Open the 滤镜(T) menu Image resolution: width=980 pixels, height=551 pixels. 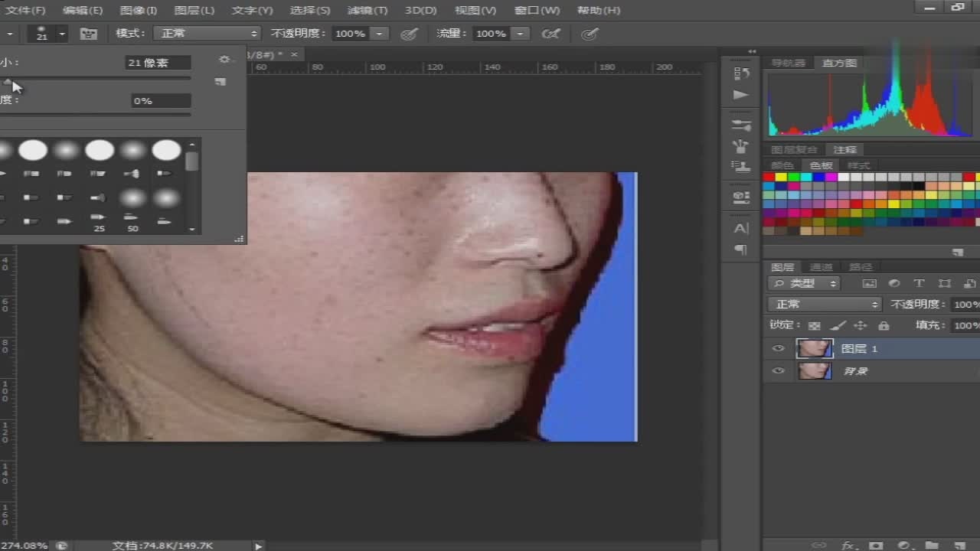pyautogui.click(x=367, y=11)
